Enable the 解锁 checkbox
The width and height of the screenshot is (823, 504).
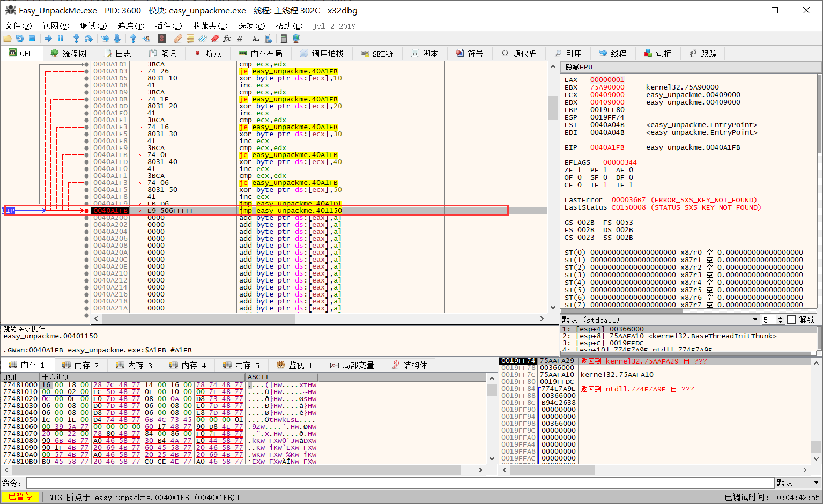[x=791, y=320]
